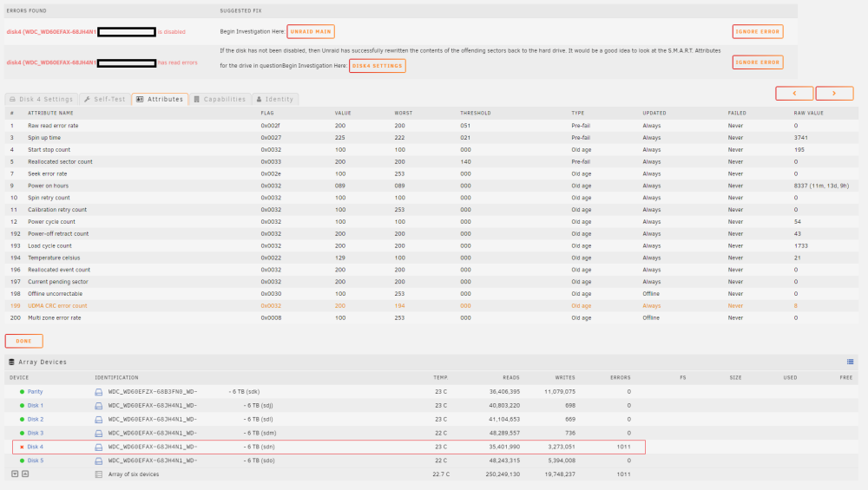This screenshot has width=868, height=490.
Task: Click array total reads 250,249,130
Action: tap(503, 474)
